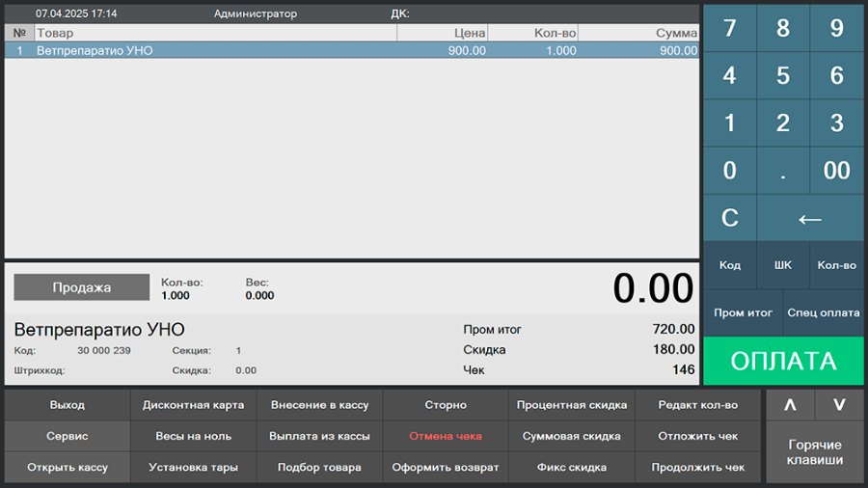The width and height of the screenshot is (868, 488).
Task: Click Весы на ноль
Action: [x=193, y=436]
